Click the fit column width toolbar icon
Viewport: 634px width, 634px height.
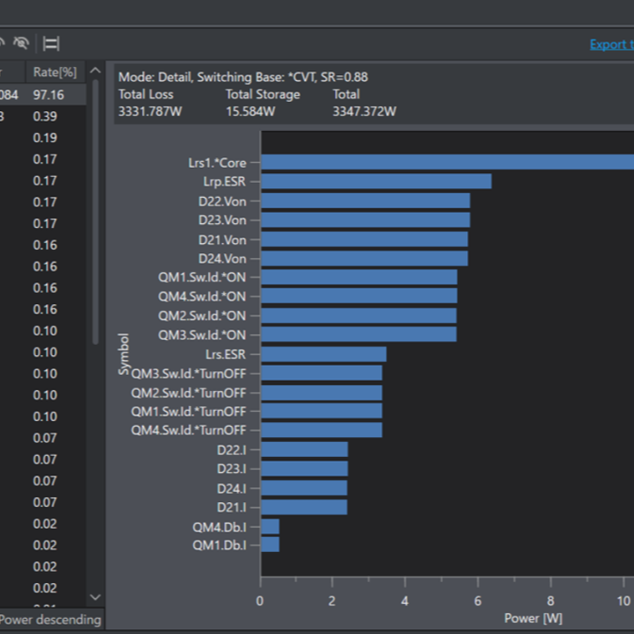51,43
